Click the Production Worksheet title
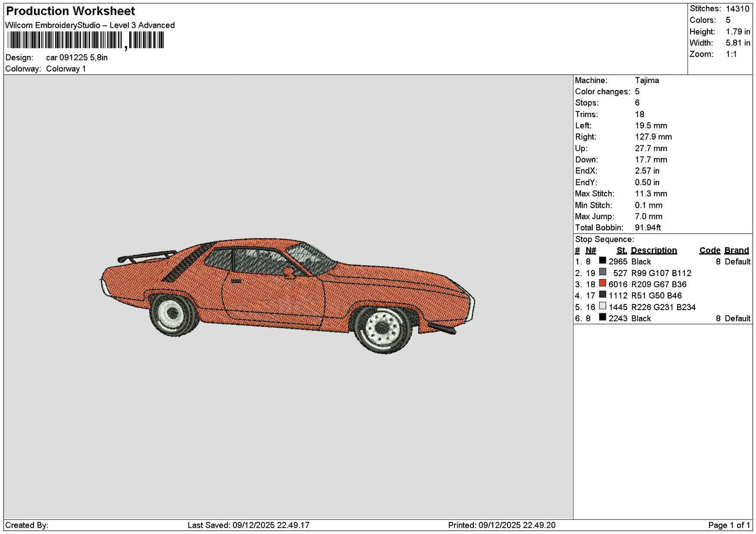 (70, 11)
